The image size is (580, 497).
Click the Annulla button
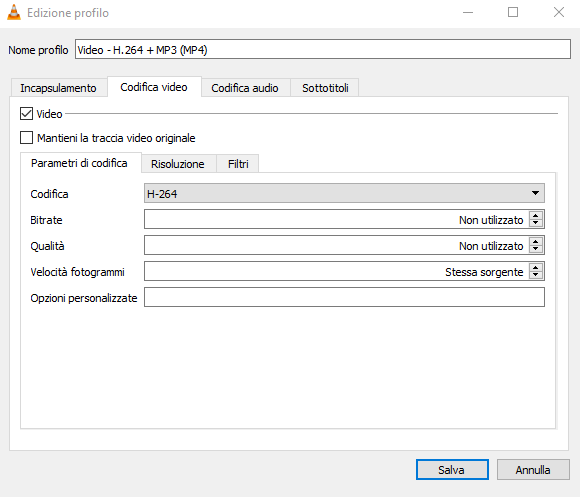533,470
